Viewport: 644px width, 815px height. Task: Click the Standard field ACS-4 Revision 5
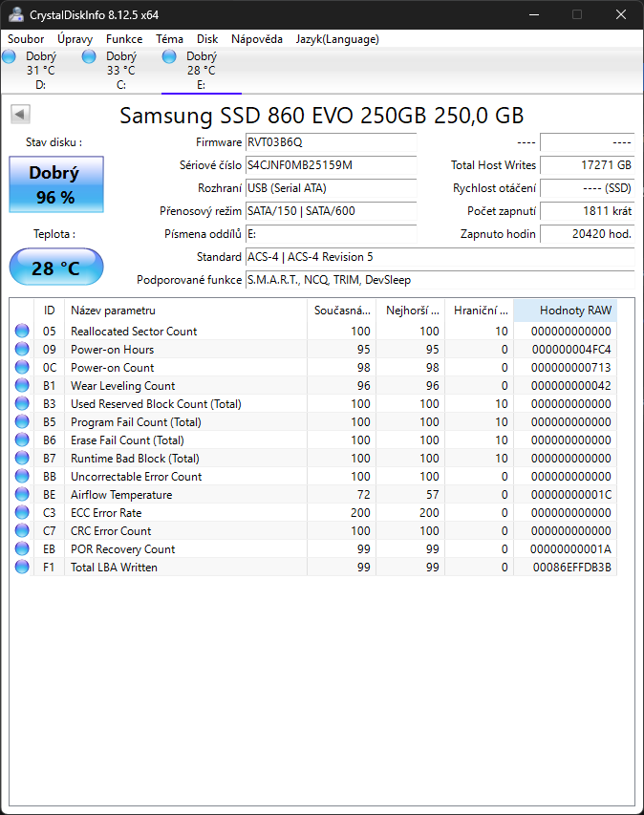click(440, 257)
